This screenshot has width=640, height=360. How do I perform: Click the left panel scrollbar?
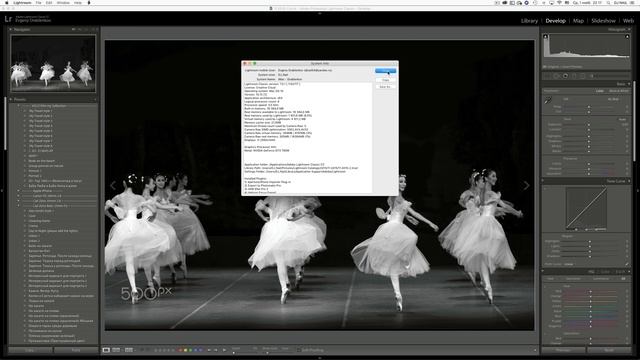[5, 124]
